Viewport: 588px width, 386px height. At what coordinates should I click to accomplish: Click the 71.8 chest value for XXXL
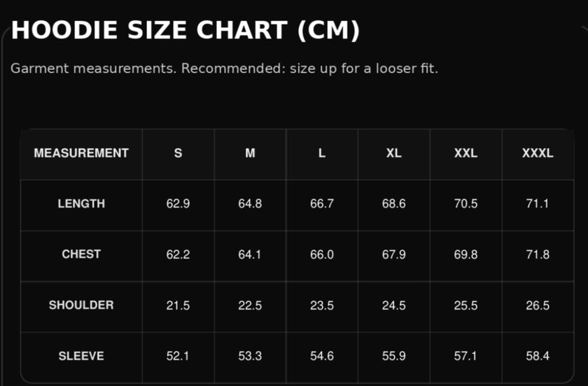[x=538, y=255]
